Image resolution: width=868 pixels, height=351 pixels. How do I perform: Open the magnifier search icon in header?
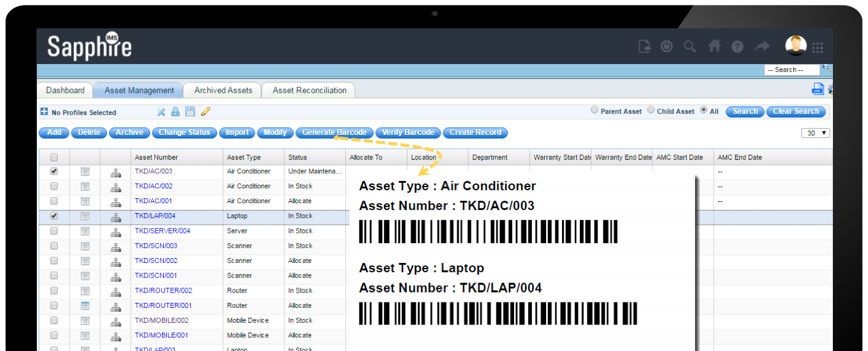[690, 46]
